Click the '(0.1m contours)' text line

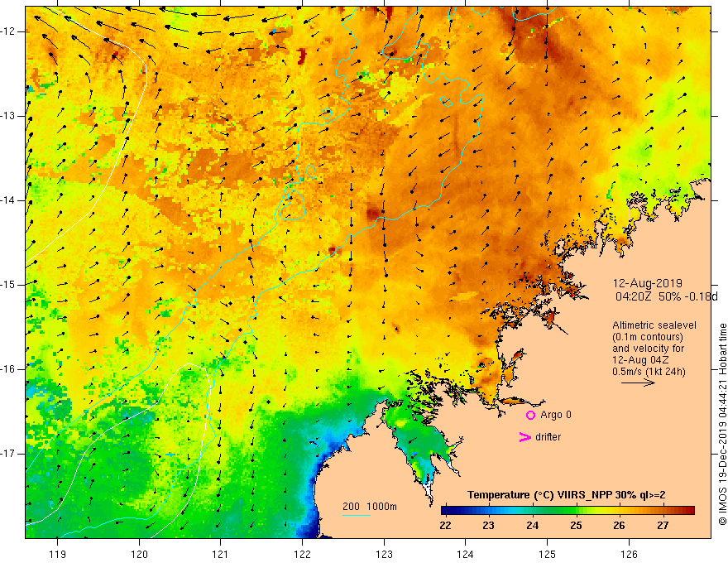(648, 337)
